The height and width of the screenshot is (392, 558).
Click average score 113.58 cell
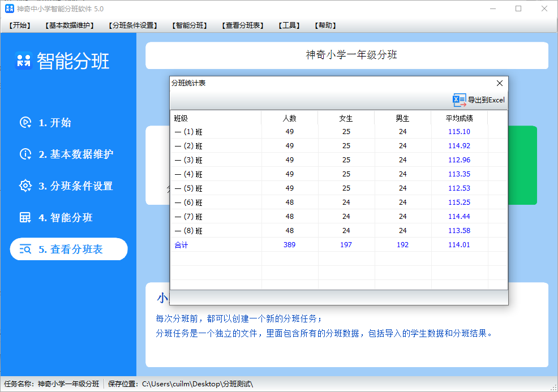(x=459, y=230)
